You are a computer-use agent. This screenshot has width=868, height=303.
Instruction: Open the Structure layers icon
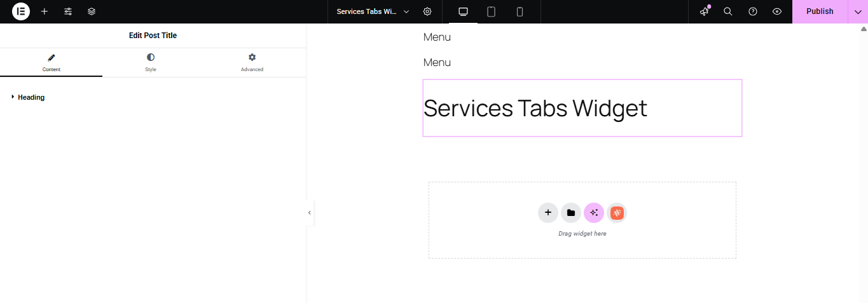click(92, 11)
